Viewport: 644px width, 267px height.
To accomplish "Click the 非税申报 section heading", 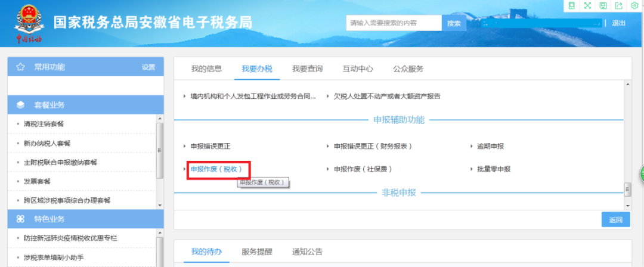I will pos(398,193).
